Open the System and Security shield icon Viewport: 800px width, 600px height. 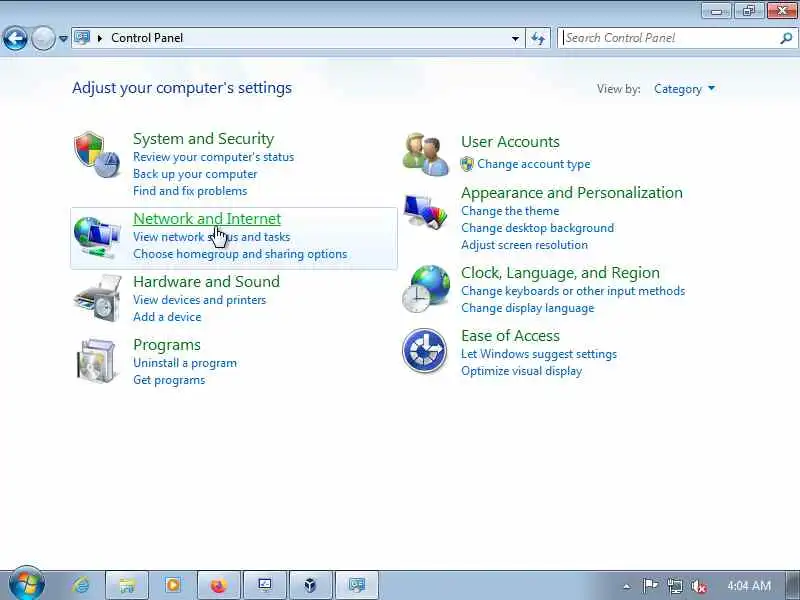pyautogui.click(x=96, y=155)
